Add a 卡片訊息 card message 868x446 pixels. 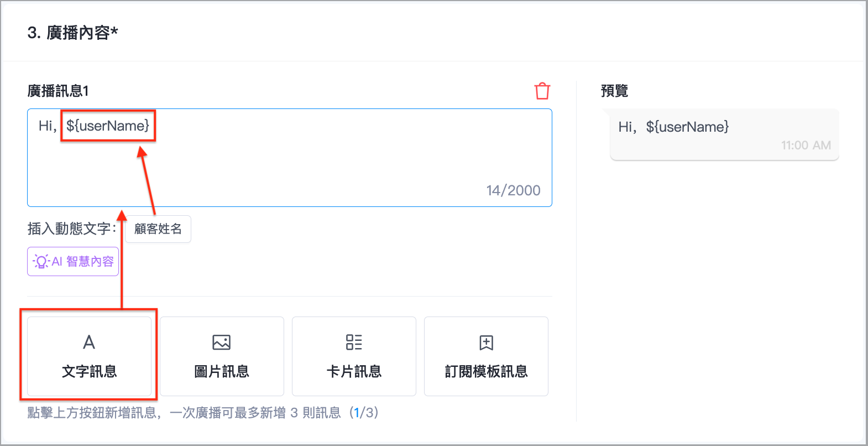(354, 356)
